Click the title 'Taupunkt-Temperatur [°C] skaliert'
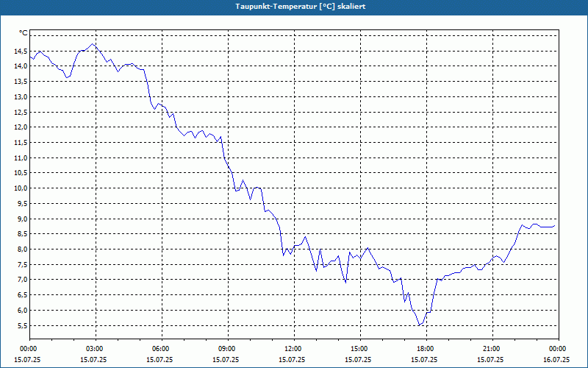The width and height of the screenshot is (588, 368). click(x=301, y=7)
